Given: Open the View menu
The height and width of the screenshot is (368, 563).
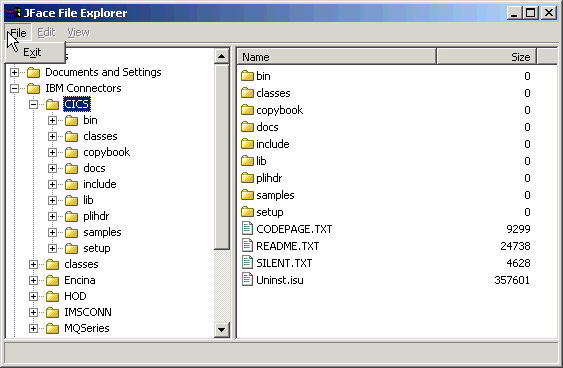Looking at the screenshot, I should [x=78, y=33].
